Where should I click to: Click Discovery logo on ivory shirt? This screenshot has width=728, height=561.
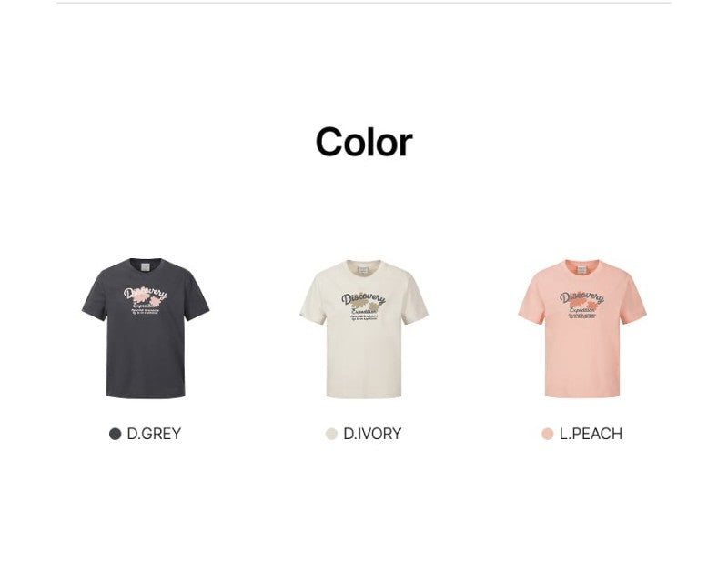coord(363,299)
